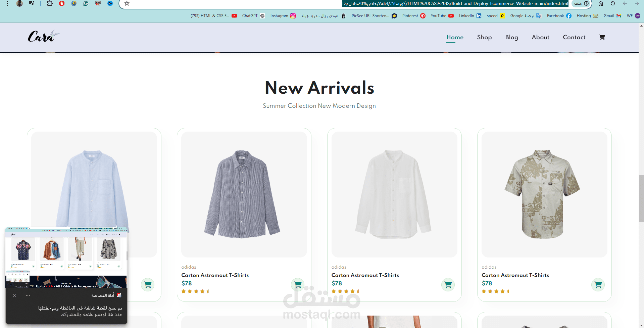Screen dimensions: 644x328
Task: Go to the Shop nav item
Action: 484,37
